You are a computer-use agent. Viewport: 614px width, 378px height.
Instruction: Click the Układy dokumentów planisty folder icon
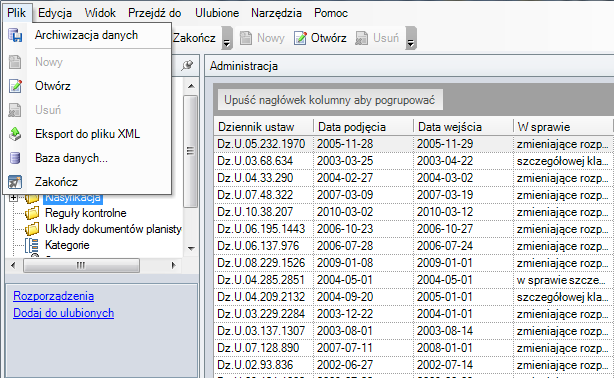(x=32, y=229)
